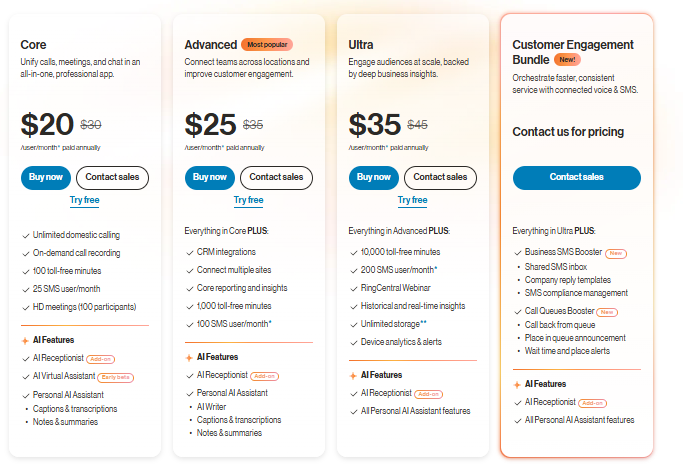683x476 pixels.
Task: Open the Try free link under Core
Action: (84, 200)
